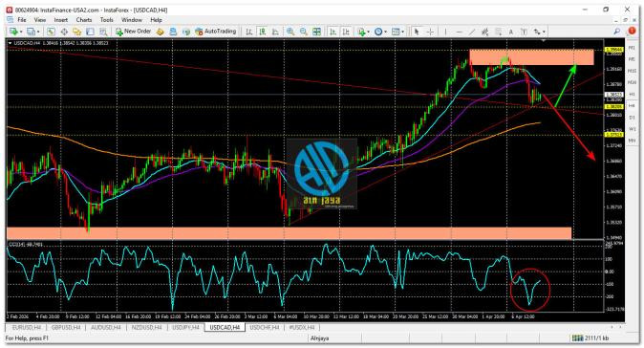Screen dimensions: 644x348
Task: Open the yellow MetaEditor icon
Action: coord(160,32)
